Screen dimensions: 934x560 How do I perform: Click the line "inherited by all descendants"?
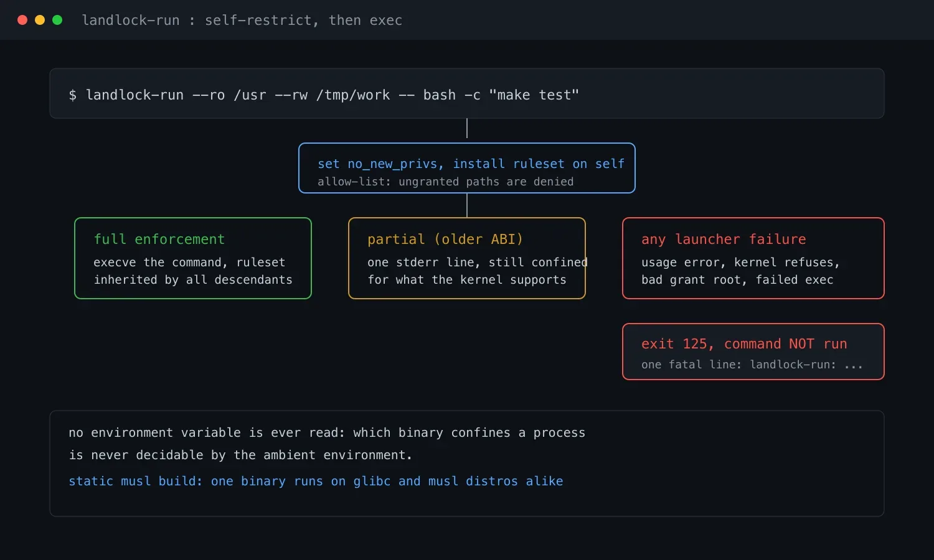[193, 280]
